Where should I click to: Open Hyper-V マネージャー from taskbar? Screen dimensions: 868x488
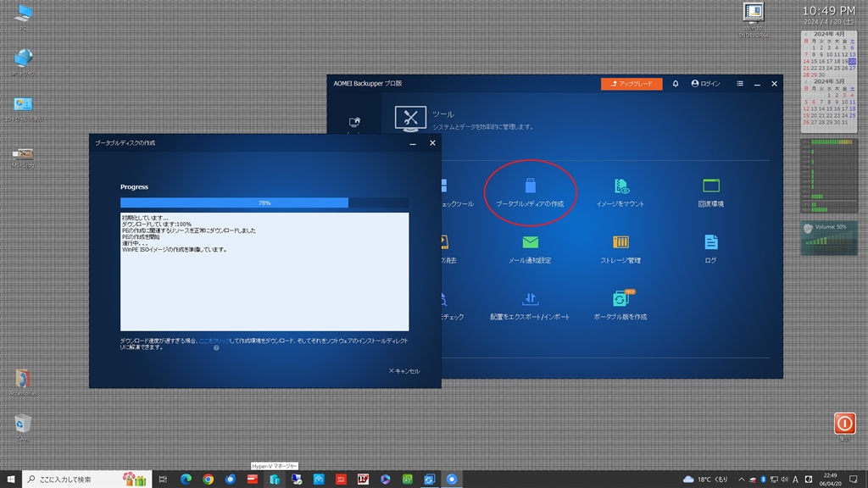275,480
